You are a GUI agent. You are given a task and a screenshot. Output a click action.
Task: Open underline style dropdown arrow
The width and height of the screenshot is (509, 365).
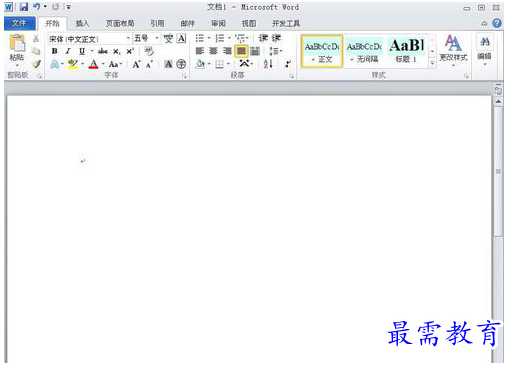92,51
